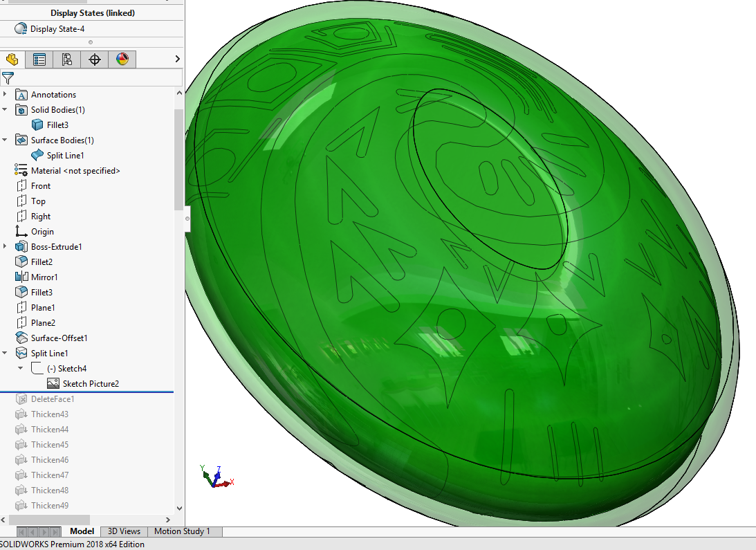Open the DimXpertManager tab icon
The height and width of the screenshot is (550, 756).
coord(95,59)
